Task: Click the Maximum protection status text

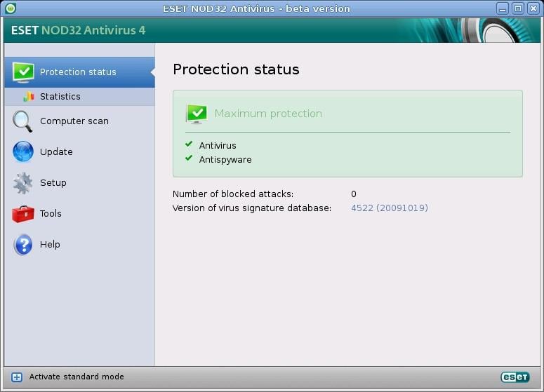Action: coord(268,114)
